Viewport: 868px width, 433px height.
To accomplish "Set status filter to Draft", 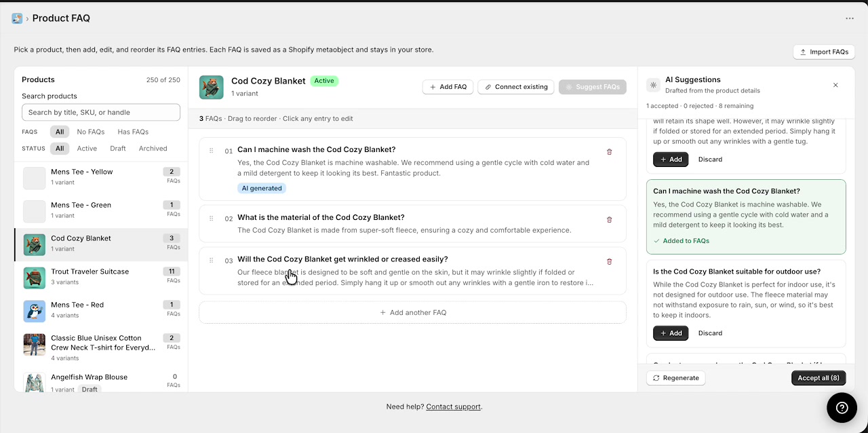I will point(118,148).
